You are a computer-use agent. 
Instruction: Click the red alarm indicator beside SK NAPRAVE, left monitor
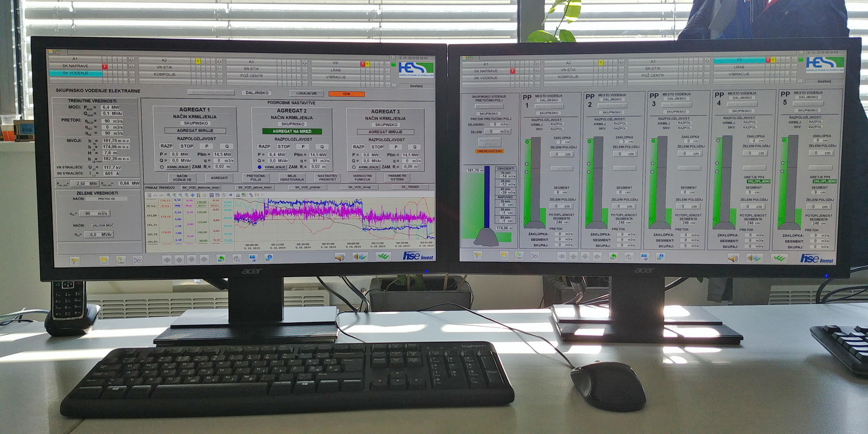[105, 67]
